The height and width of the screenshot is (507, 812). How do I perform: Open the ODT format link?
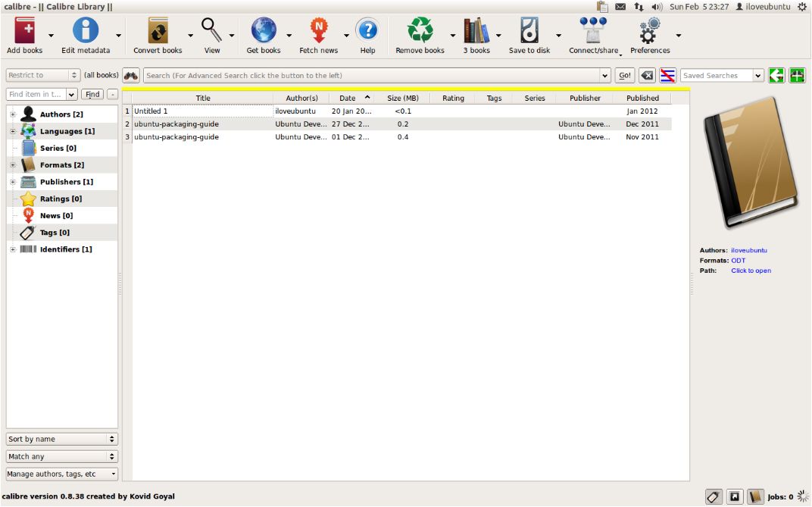(738, 261)
